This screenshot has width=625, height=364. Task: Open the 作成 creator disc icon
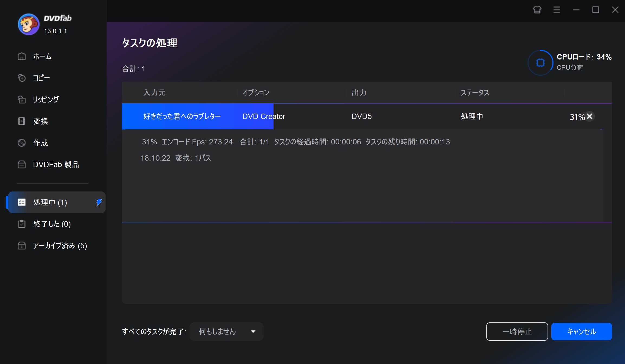point(22,143)
